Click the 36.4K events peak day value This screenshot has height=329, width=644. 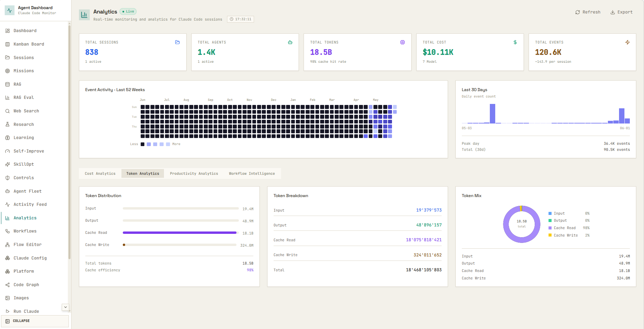point(617,143)
